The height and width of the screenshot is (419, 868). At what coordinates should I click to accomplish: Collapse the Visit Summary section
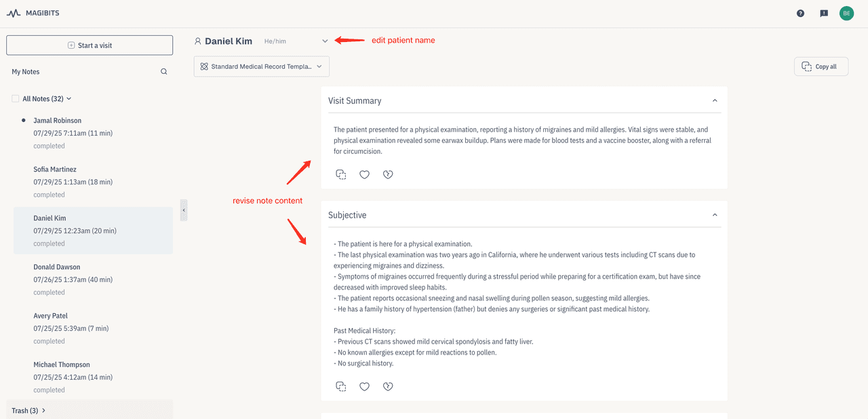[x=715, y=100]
